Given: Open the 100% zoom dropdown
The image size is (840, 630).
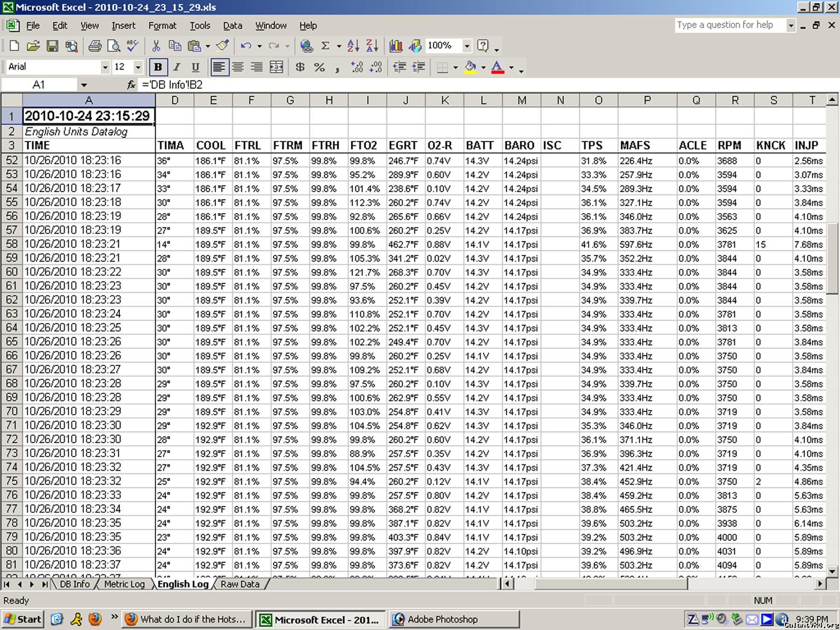Looking at the screenshot, I should pos(466,46).
